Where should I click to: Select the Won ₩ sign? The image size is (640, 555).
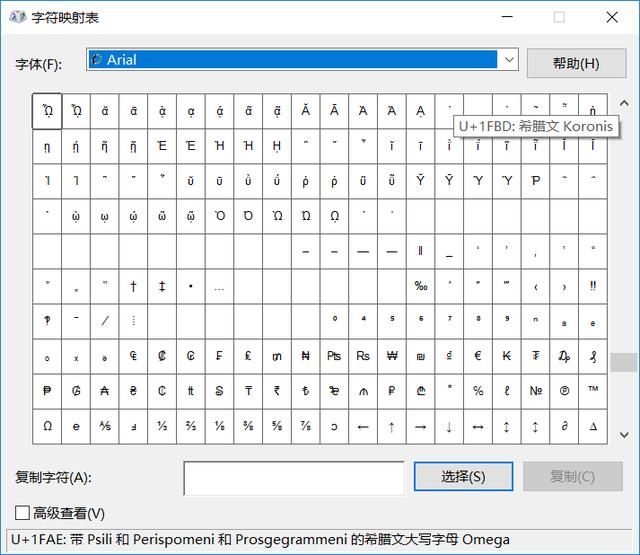click(392, 356)
